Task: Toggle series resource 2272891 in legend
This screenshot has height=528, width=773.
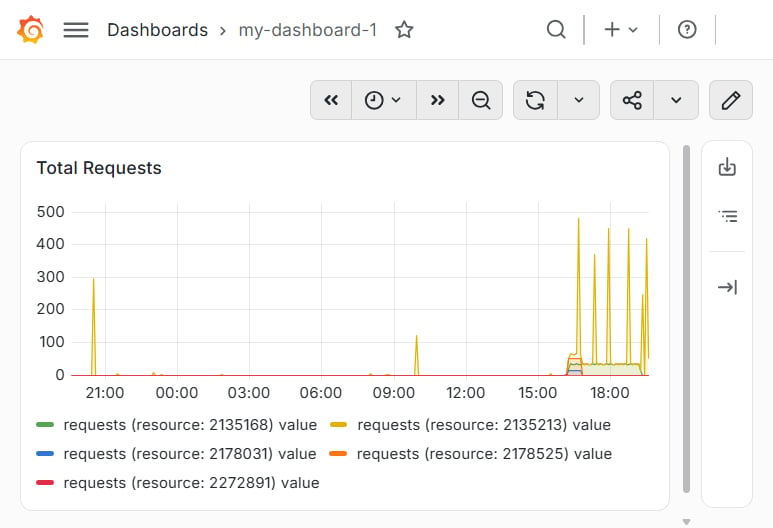Action: [x=191, y=483]
